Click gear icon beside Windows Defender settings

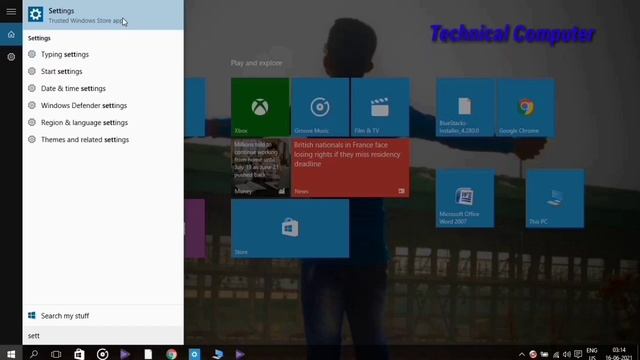(x=32, y=105)
